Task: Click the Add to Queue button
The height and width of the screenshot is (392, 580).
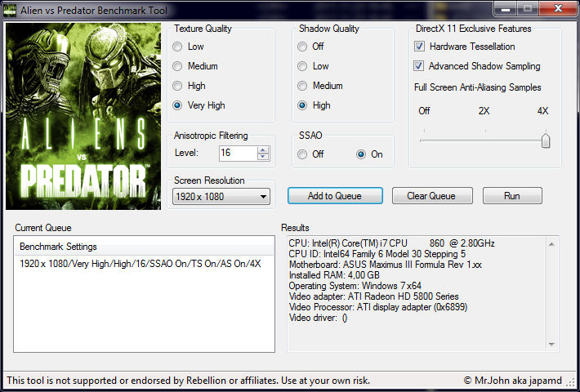Action: pos(335,196)
